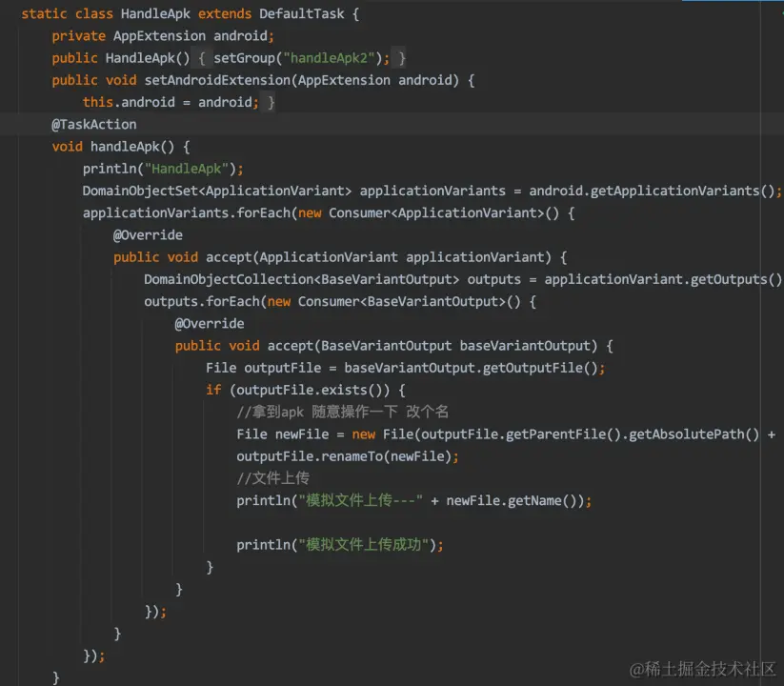Screen dimensions: 784x686
Task: Click the getAbsolutePath() call
Action: click(694, 434)
